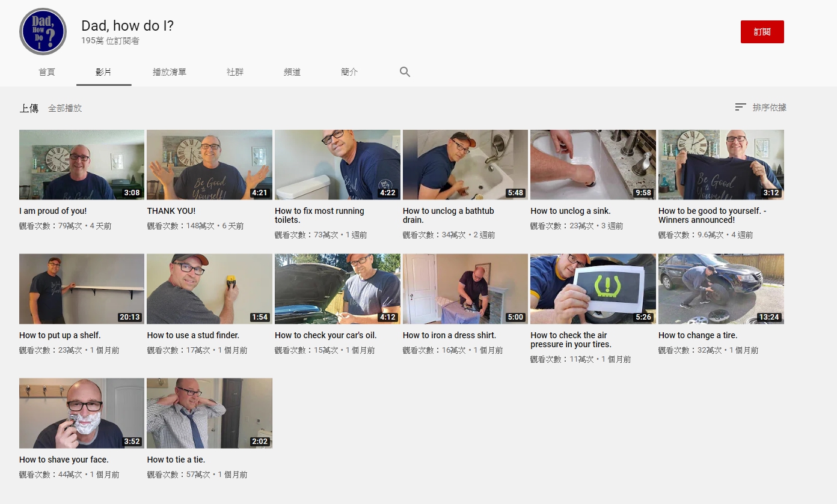The image size is (837, 504).
Task: Click the channel search magnifier icon
Action: click(x=405, y=72)
